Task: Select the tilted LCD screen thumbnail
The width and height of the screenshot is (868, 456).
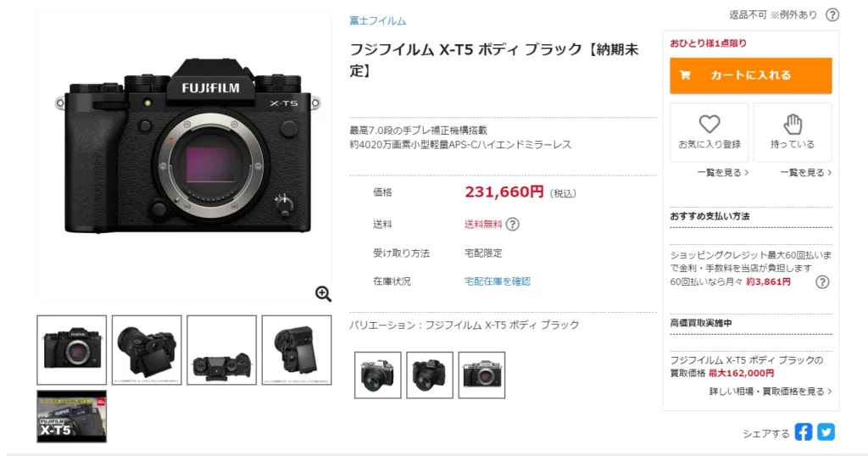Action: click(x=147, y=350)
